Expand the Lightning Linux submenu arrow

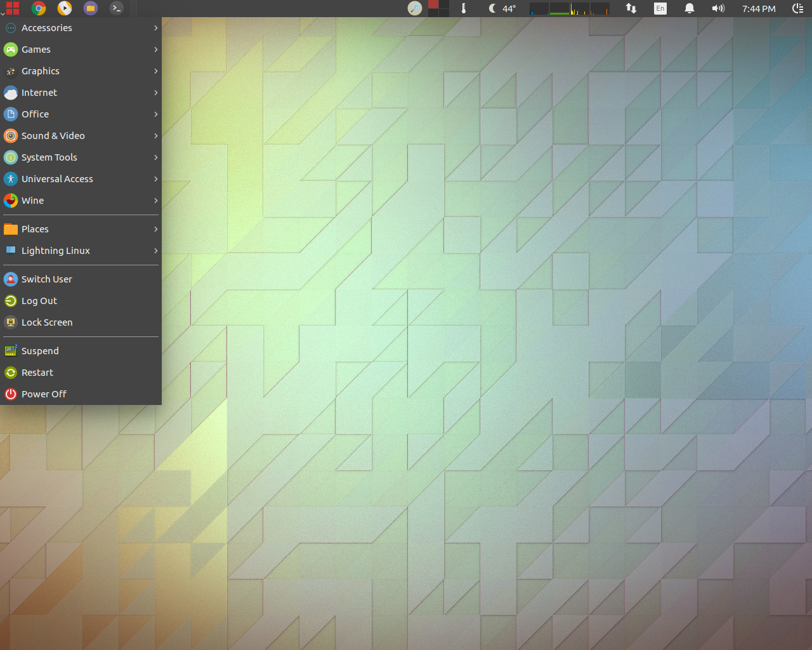tap(155, 251)
